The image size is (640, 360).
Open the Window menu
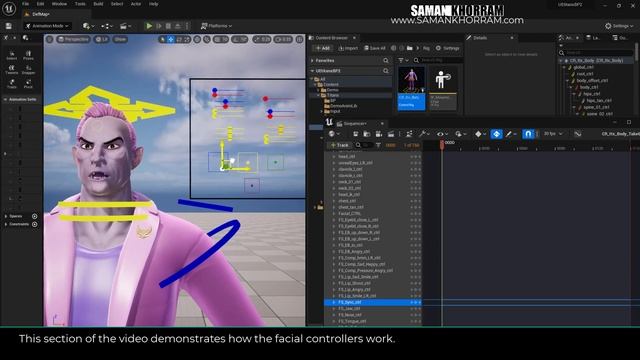click(59, 4)
